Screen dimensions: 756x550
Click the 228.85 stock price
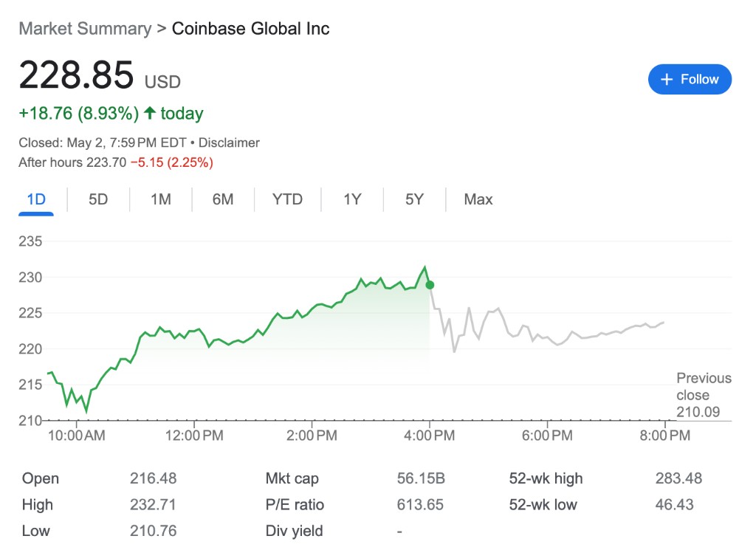tap(76, 75)
